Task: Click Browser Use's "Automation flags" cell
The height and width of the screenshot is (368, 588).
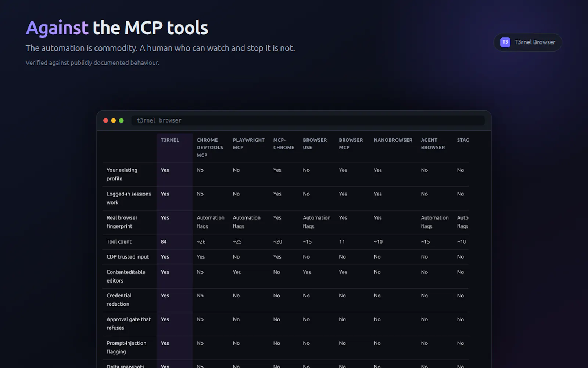Action: [x=316, y=222]
